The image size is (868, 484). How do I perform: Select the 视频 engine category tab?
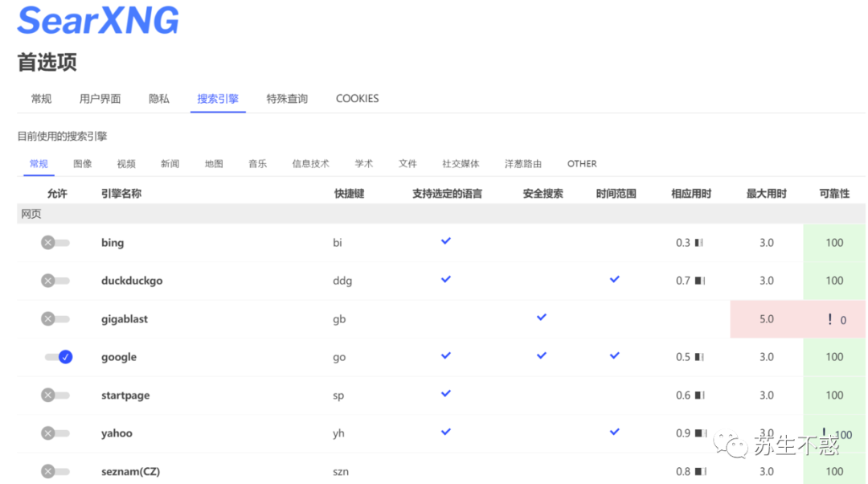(x=126, y=164)
